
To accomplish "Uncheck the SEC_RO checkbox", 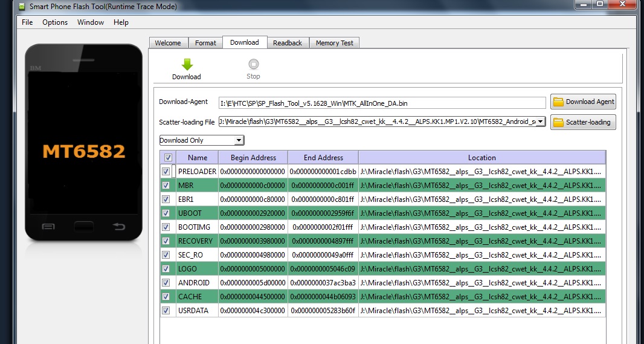I will tap(166, 255).
